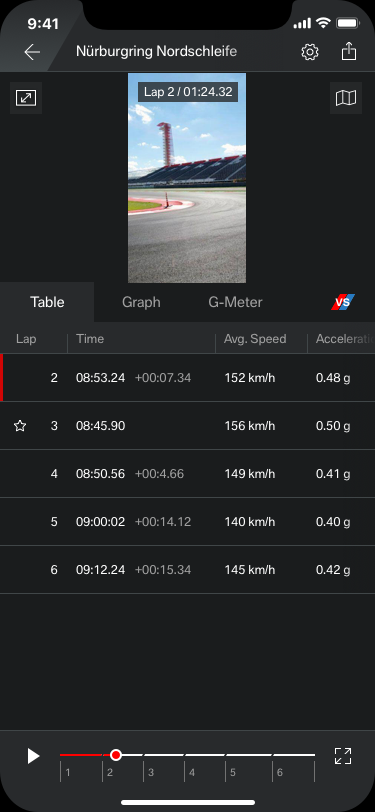
Task: Open settings gear icon
Action: (x=310, y=52)
